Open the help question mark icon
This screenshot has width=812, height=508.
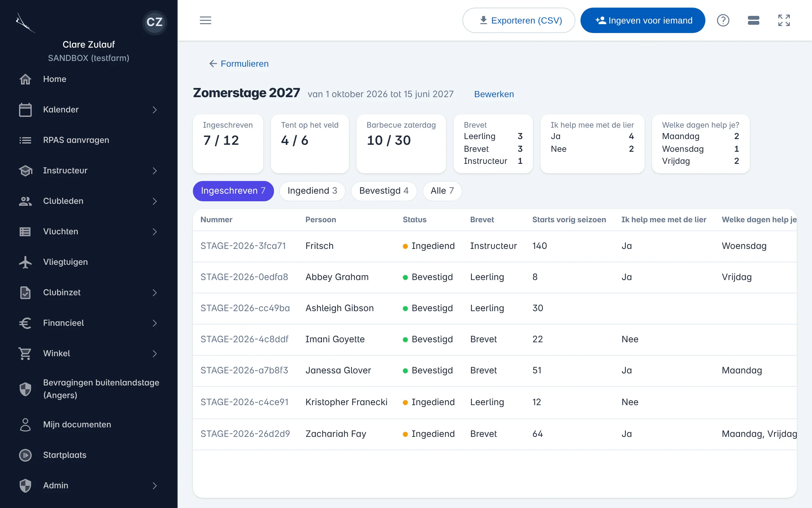(x=723, y=21)
